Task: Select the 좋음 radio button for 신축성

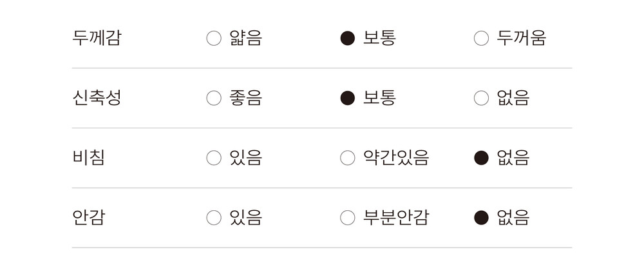Action: (214, 99)
